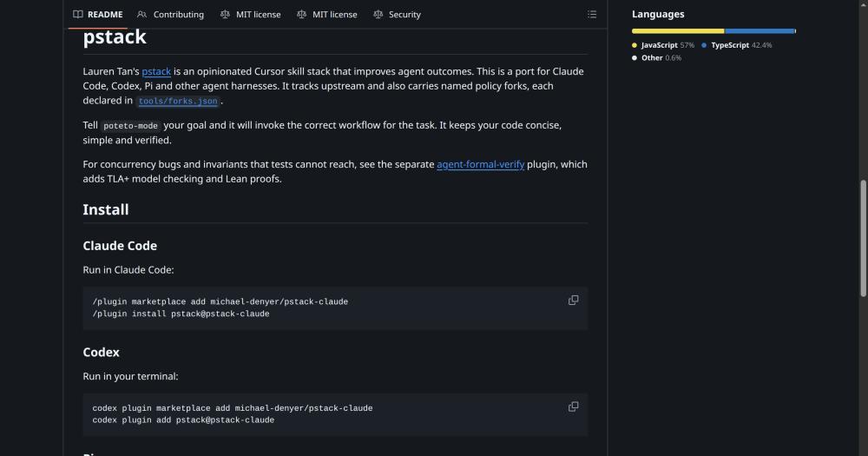Open the agent-formal-verify plugin link
Viewport: 868px width, 456px height.
point(481,164)
